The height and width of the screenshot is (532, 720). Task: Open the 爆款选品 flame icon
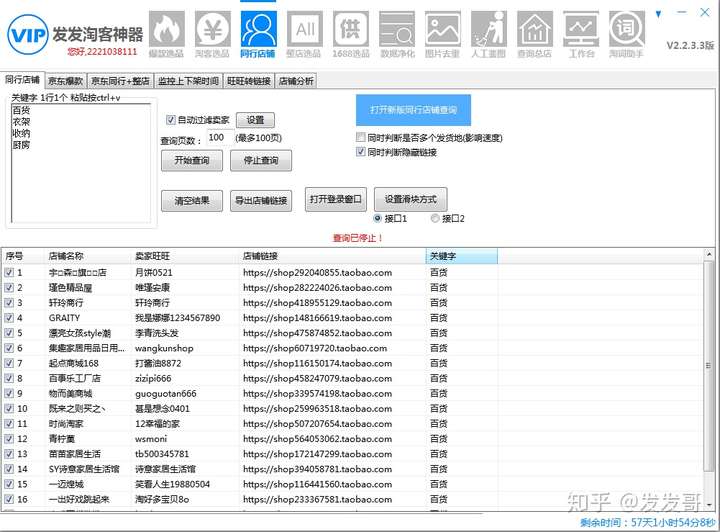coord(167,29)
